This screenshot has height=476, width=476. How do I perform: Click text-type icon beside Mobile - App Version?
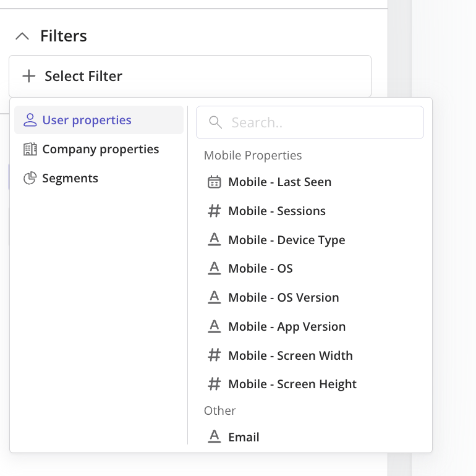[215, 326]
